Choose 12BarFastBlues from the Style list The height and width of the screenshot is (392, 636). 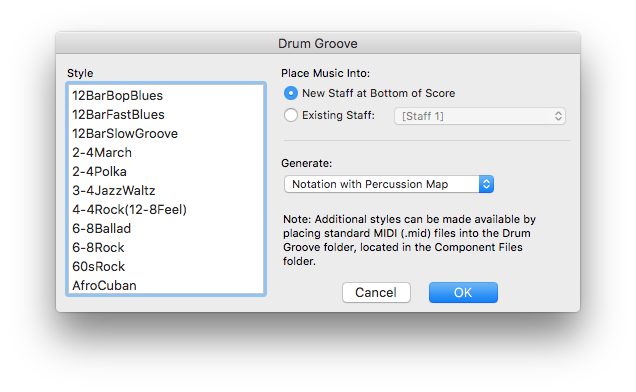pyautogui.click(x=165, y=114)
